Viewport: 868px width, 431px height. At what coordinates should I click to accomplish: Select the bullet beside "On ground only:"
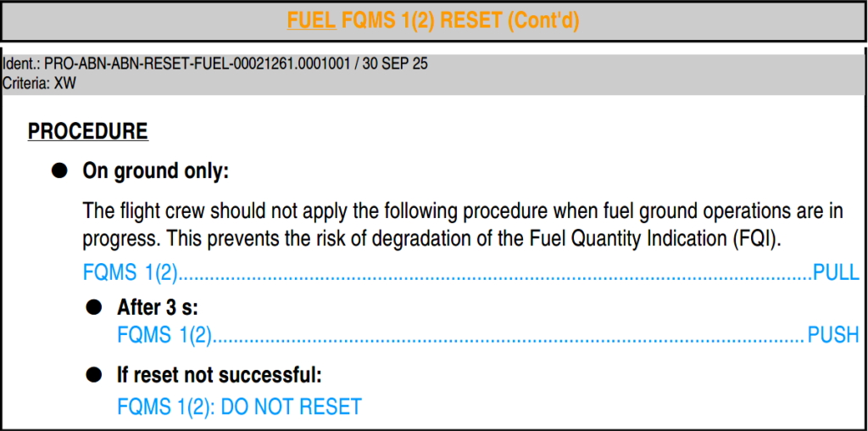(59, 171)
